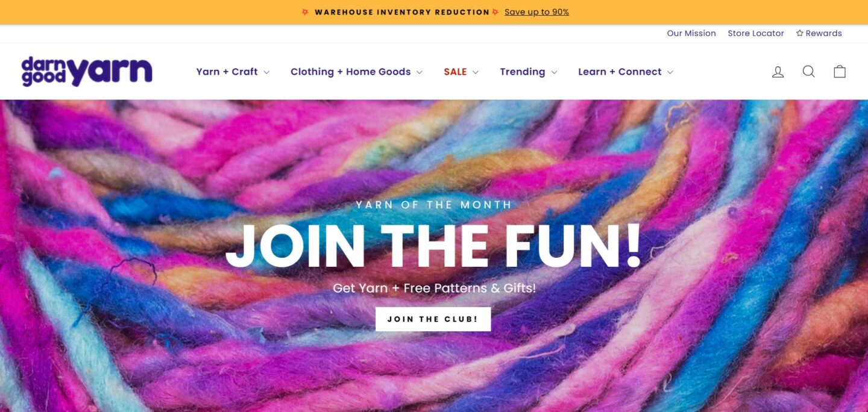
Task: Open the shopping cart bag icon
Action: point(840,72)
